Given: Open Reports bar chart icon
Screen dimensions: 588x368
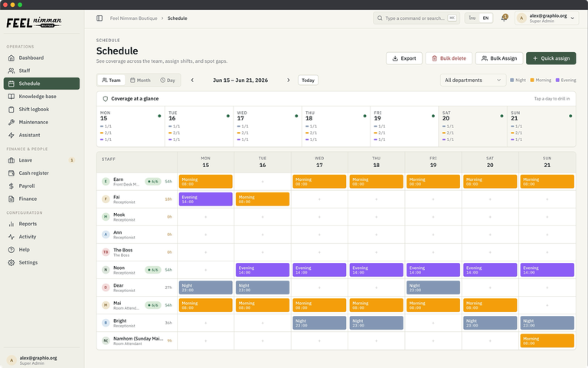Looking at the screenshot, I should [11, 224].
